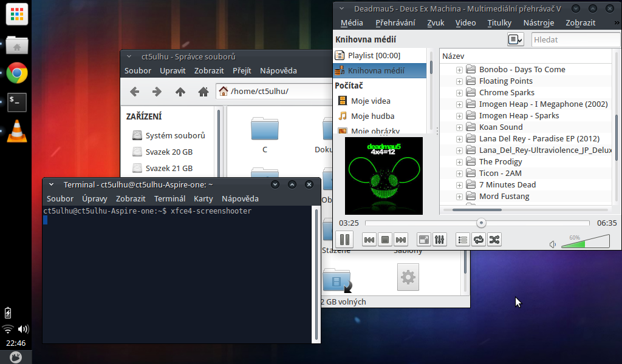This screenshot has height=364, width=622.
Task: Select 7 Minutes Dead in media library
Action: coord(507,185)
